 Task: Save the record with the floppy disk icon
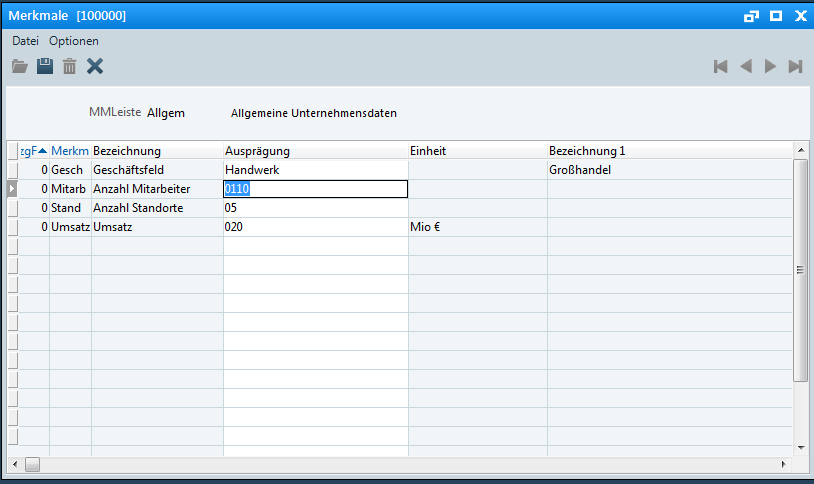coord(45,66)
